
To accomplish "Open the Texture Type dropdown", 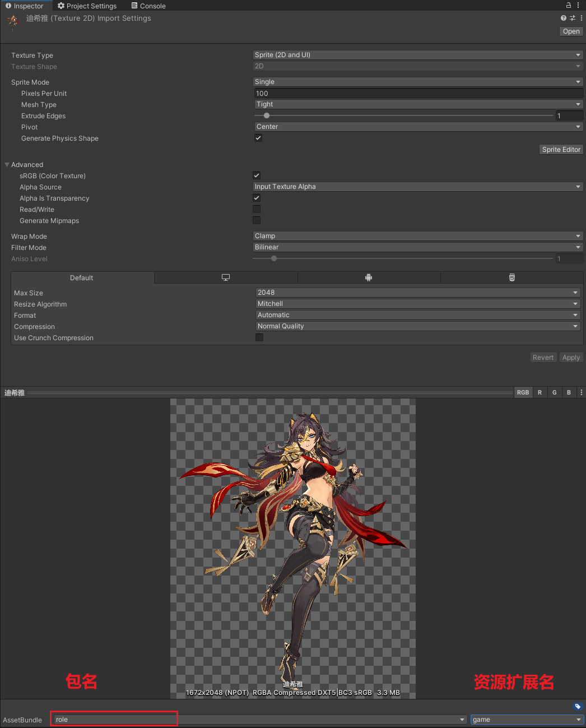I will point(418,55).
